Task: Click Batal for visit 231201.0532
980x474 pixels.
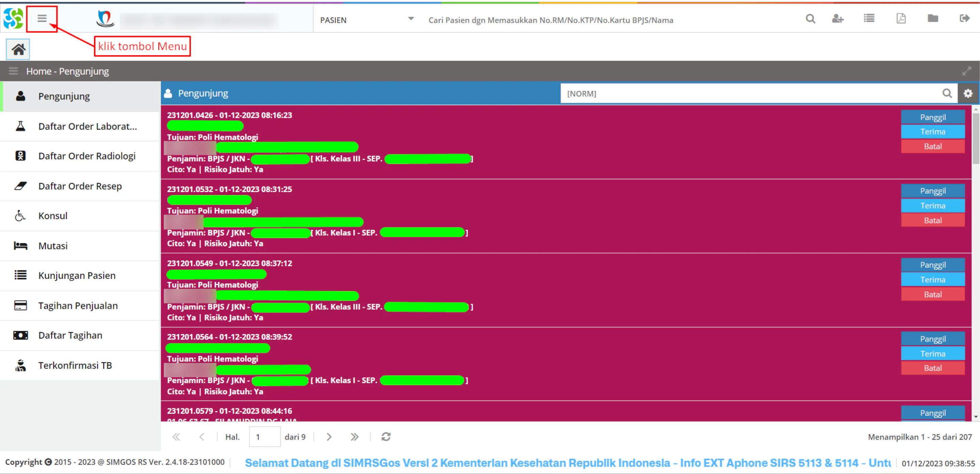Action: [x=932, y=220]
